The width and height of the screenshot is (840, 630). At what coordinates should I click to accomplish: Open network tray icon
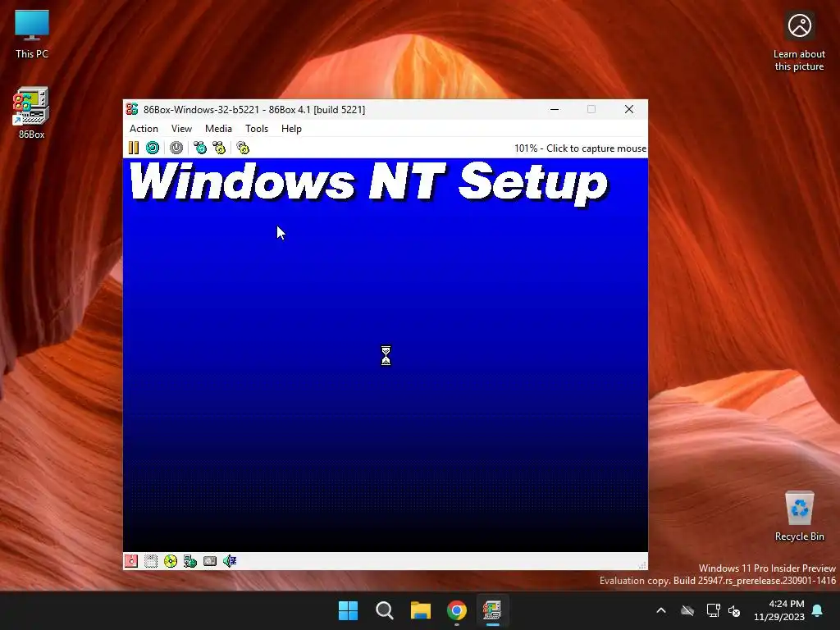(713, 610)
